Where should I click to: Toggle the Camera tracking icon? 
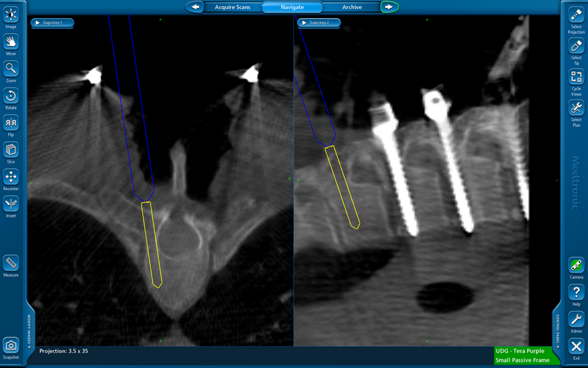576,266
